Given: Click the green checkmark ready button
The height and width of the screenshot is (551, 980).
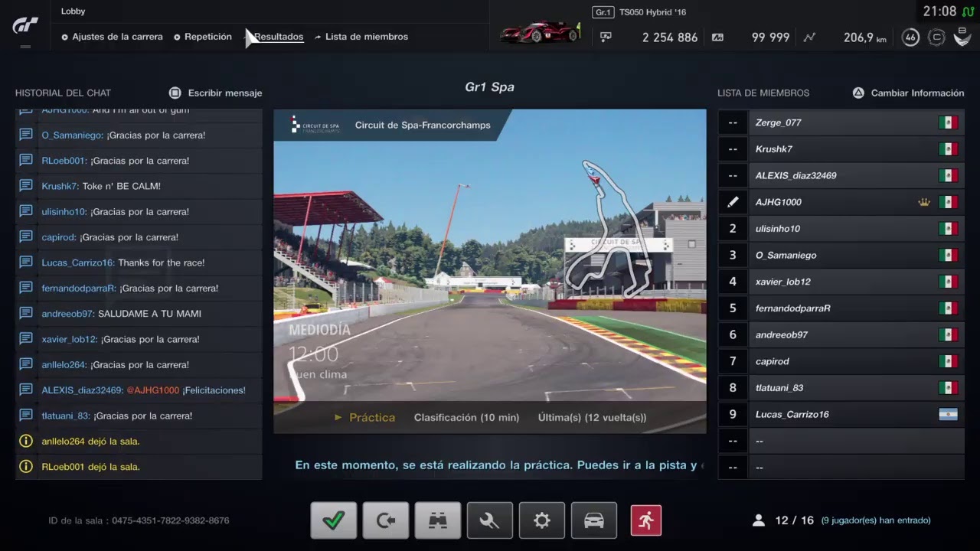Looking at the screenshot, I should coord(334,520).
